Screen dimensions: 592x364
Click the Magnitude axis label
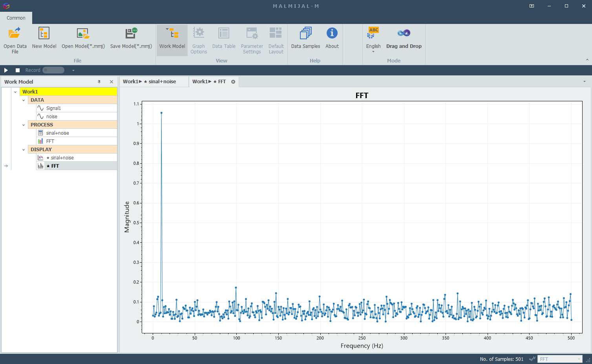[x=127, y=217]
